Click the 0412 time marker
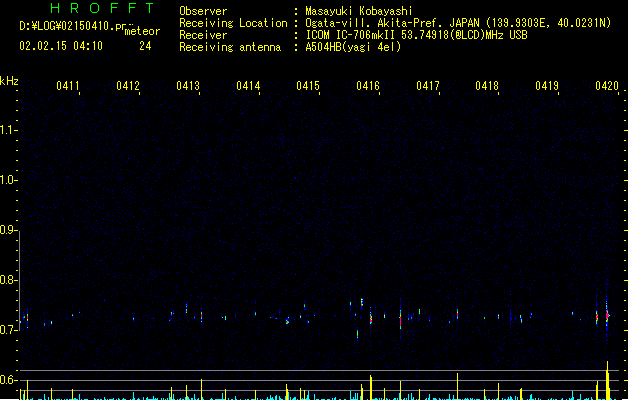The image size is (629, 400). coord(128,86)
